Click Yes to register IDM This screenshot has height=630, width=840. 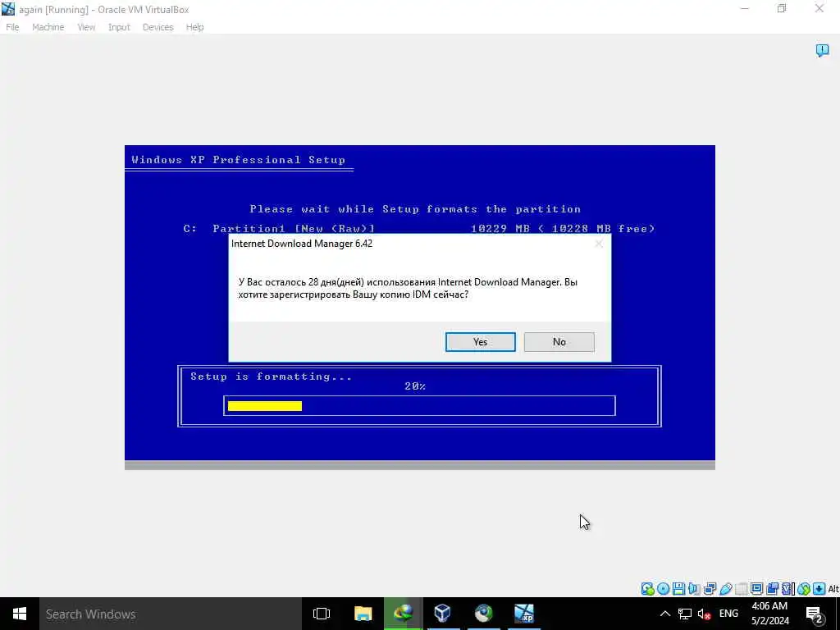[x=480, y=342]
